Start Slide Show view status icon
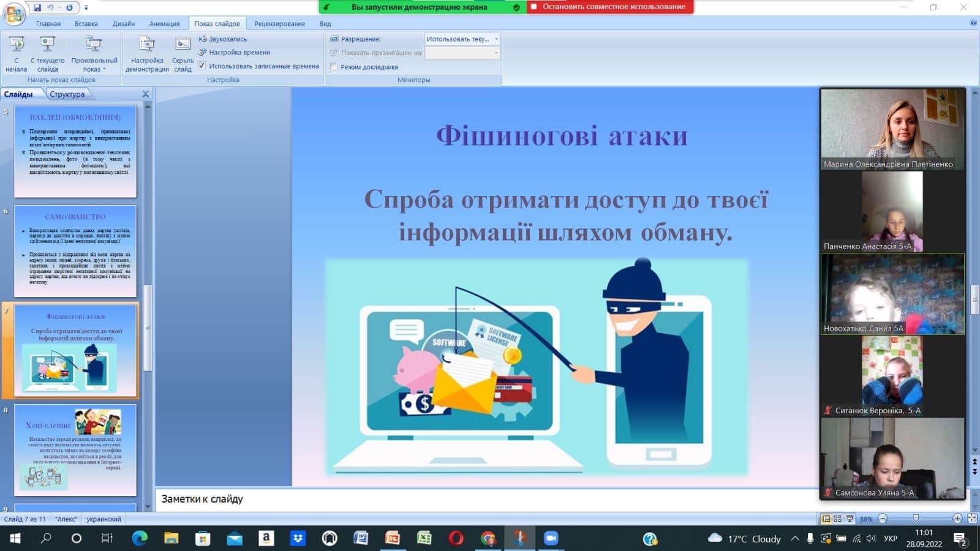Viewport: 980px width, 551px height. coord(850,519)
